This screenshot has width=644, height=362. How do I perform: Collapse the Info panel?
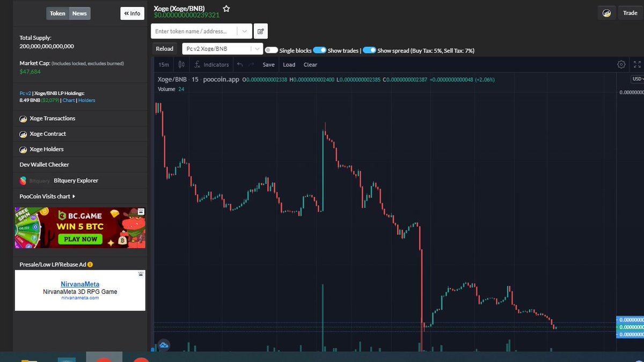pos(132,13)
